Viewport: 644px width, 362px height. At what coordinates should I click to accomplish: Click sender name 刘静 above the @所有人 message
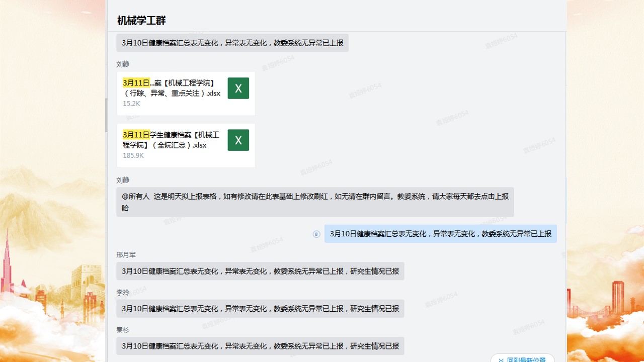123,180
